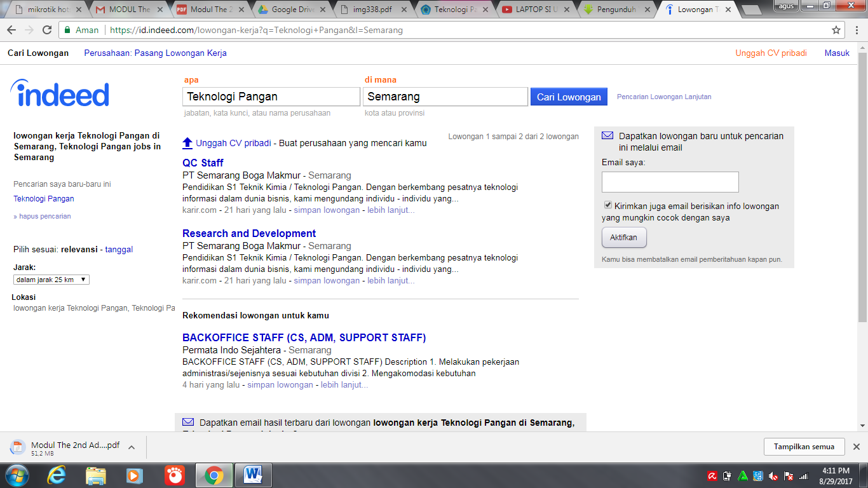Image resolution: width=868 pixels, height=488 pixels.
Task: Reload the page with the refresh icon
Action: click(x=47, y=30)
